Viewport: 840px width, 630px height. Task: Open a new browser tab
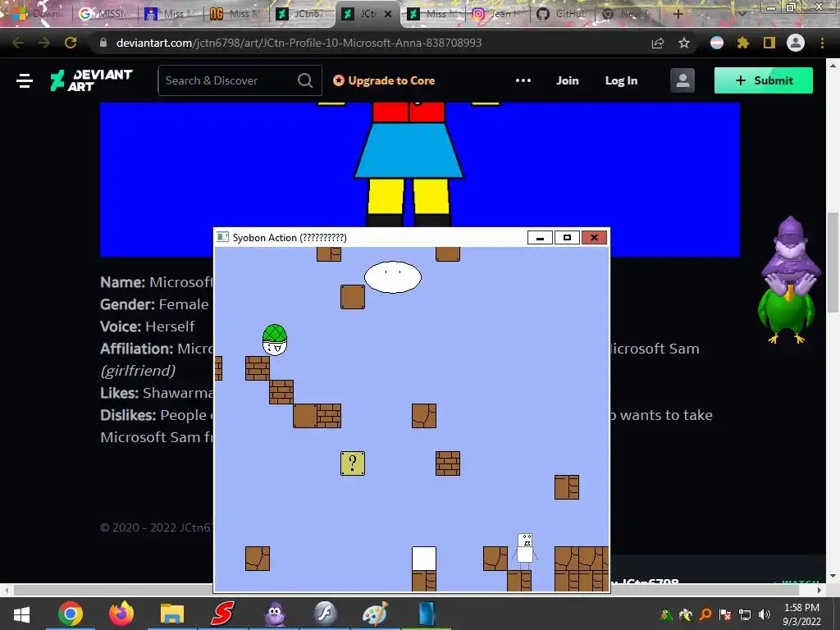click(x=678, y=14)
